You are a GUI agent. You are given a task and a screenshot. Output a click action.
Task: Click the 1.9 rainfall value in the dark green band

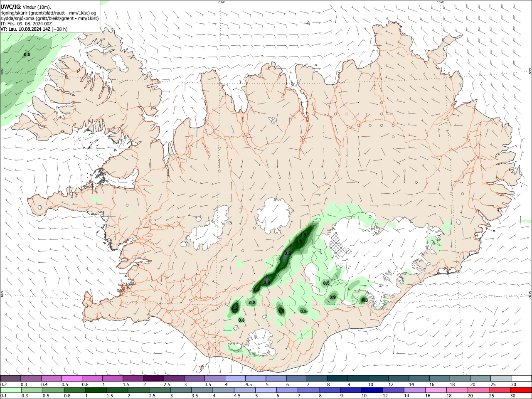[303, 235]
